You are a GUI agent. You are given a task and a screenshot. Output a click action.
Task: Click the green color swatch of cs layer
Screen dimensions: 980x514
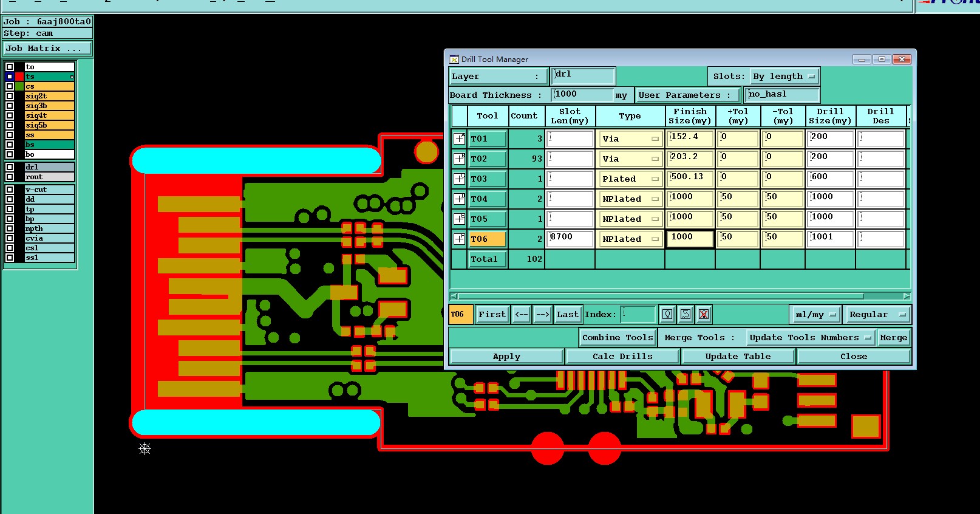[x=19, y=86]
